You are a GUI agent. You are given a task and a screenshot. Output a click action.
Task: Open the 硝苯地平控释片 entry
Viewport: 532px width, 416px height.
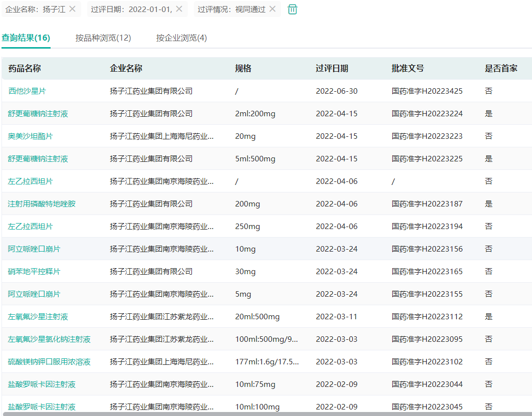[34, 272]
